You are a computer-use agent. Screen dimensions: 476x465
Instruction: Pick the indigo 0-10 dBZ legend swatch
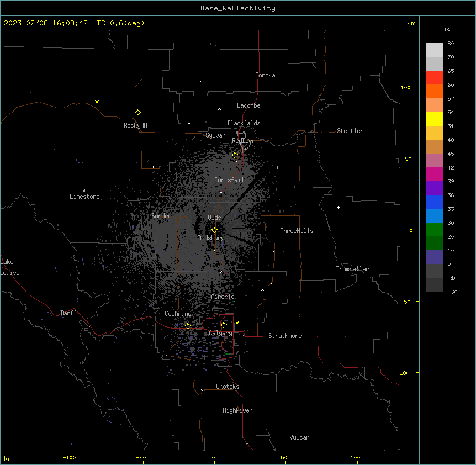coord(434,257)
